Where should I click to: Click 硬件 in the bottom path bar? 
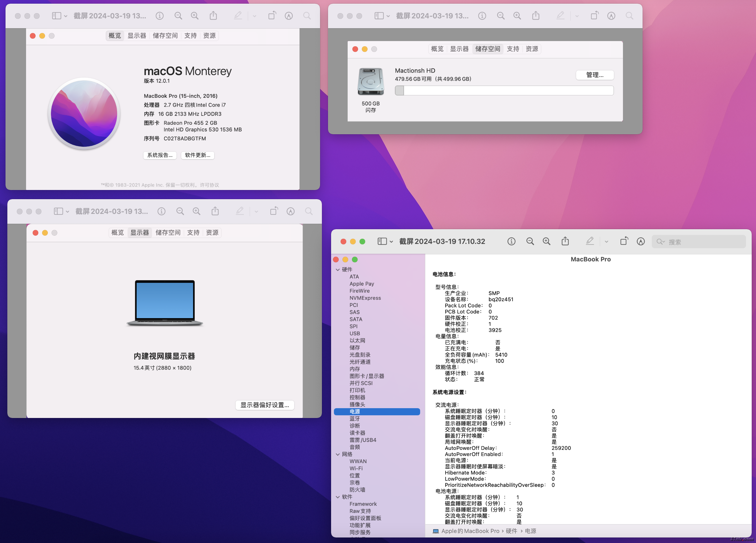pos(511,531)
